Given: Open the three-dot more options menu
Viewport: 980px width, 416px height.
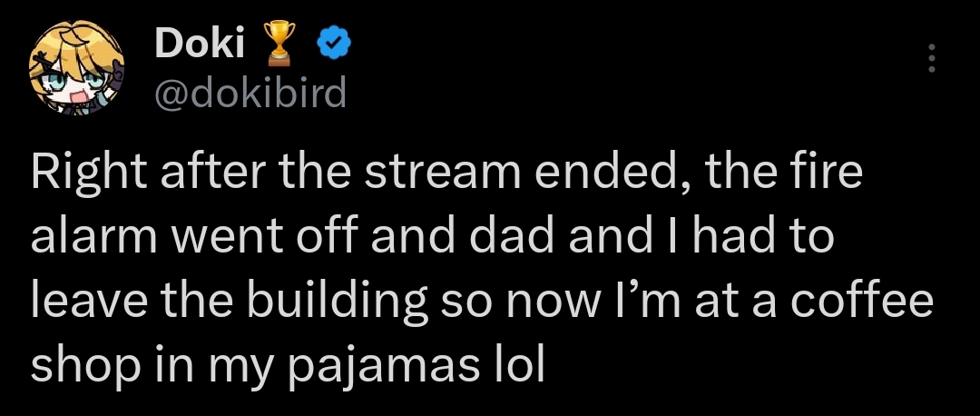Looking at the screenshot, I should point(929,59).
